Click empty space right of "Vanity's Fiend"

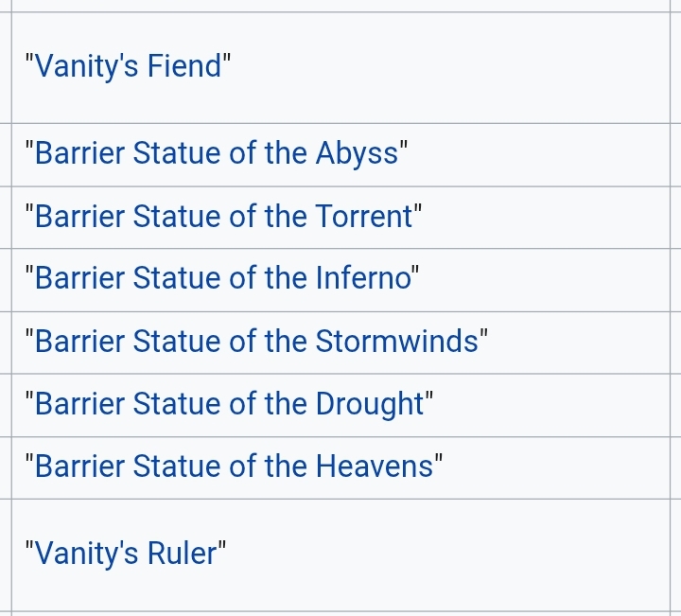[454, 67]
